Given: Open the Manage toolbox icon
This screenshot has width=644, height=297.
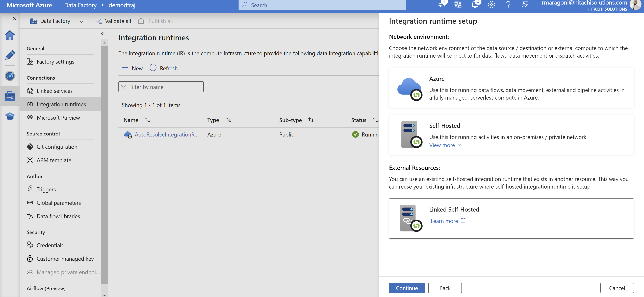Looking at the screenshot, I should pos(10,96).
